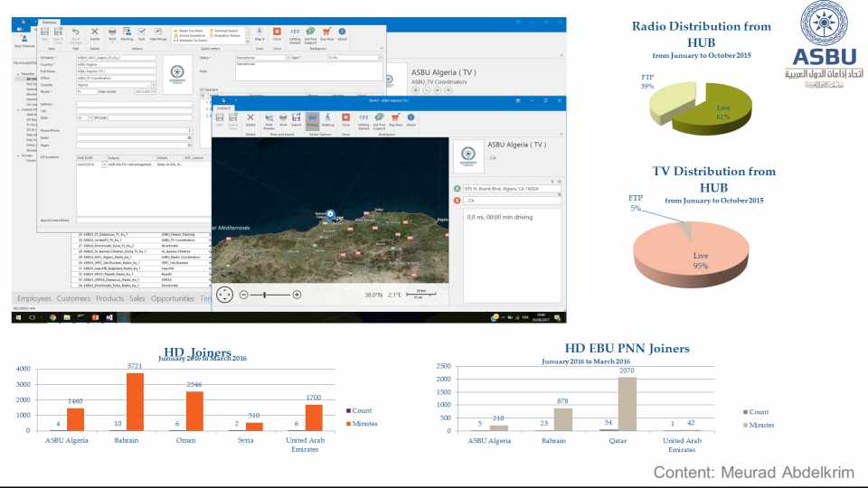Click the map zoom out minus button

pos(243,295)
